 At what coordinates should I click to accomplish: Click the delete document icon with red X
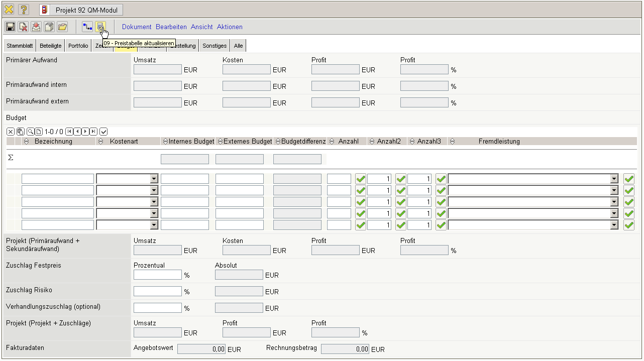coord(23,27)
